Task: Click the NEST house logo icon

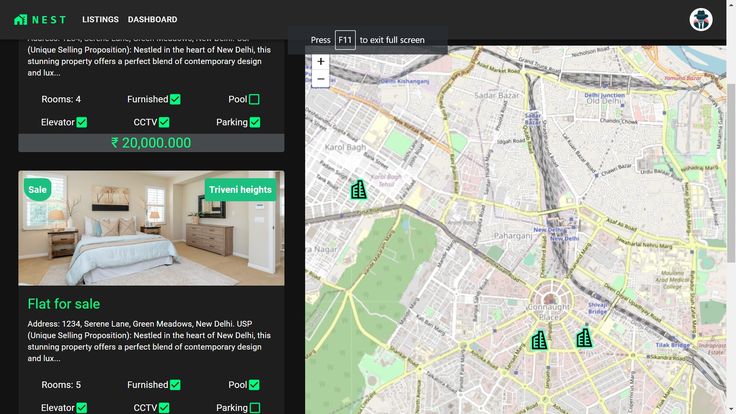Action: (21, 19)
